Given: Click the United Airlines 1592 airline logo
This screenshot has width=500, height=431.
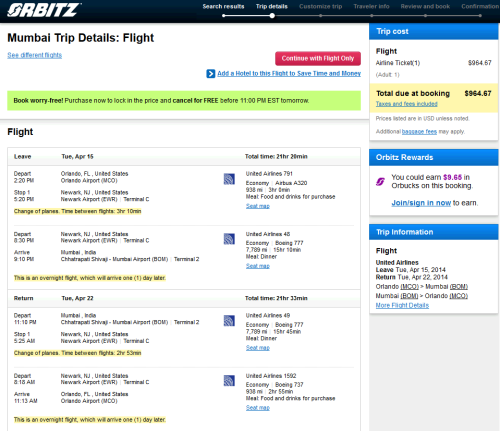Looking at the screenshot, I should [229, 381].
